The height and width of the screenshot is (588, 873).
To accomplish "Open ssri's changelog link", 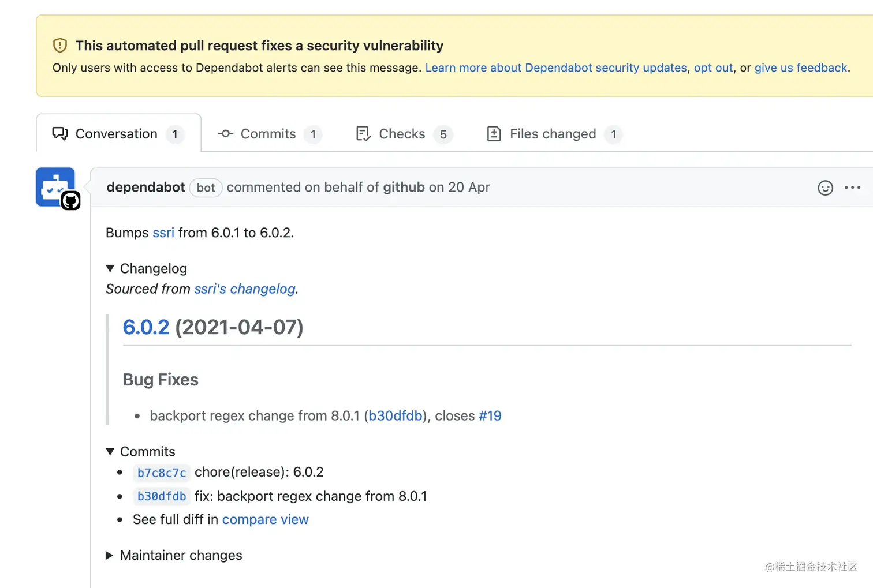I will coord(245,289).
